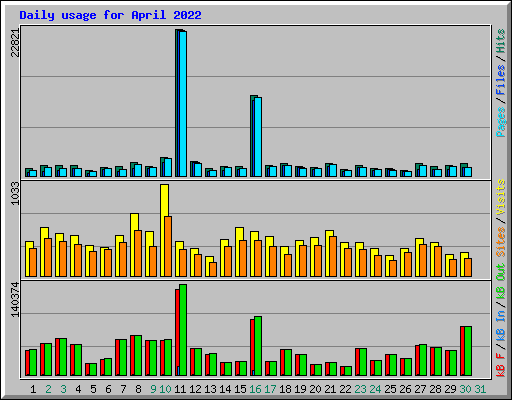Click the green kB bar for day 8
The width and height of the screenshot is (512, 400).
tap(138, 356)
